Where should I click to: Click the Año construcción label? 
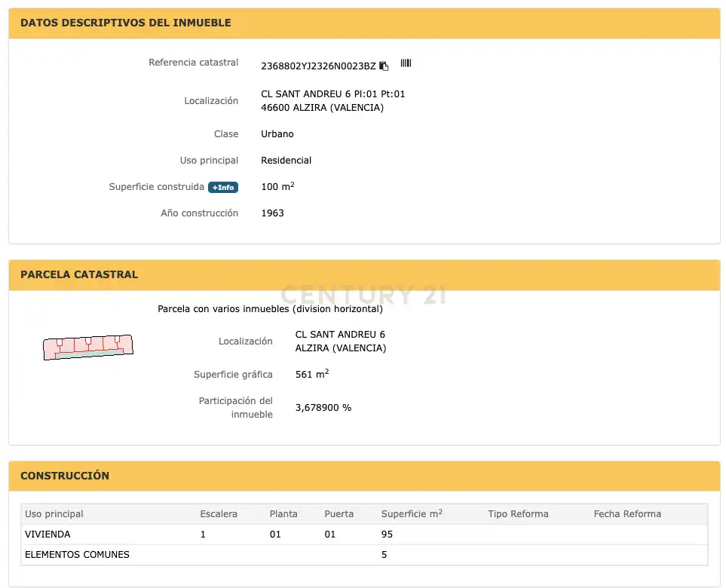[x=200, y=213]
